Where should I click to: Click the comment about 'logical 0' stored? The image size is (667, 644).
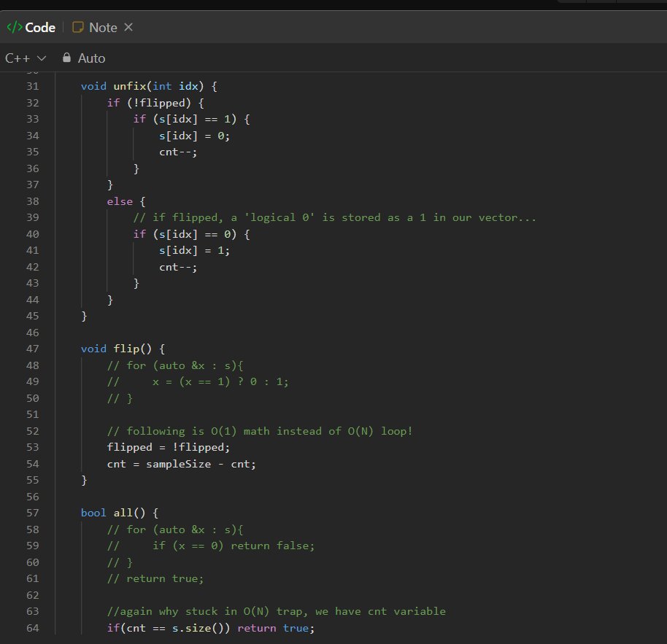coord(335,217)
